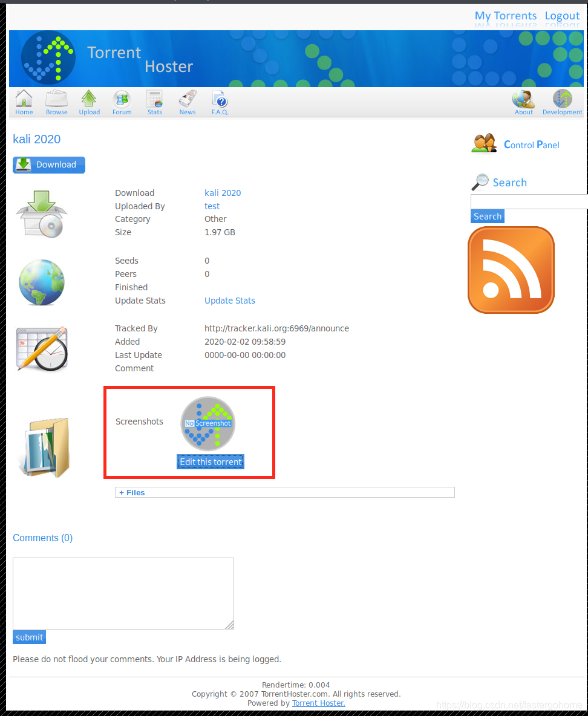The width and height of the screenshot is (588, 716).
Task: Click the 'Search' sidebar heading text
Action: [x=510, y=182]
